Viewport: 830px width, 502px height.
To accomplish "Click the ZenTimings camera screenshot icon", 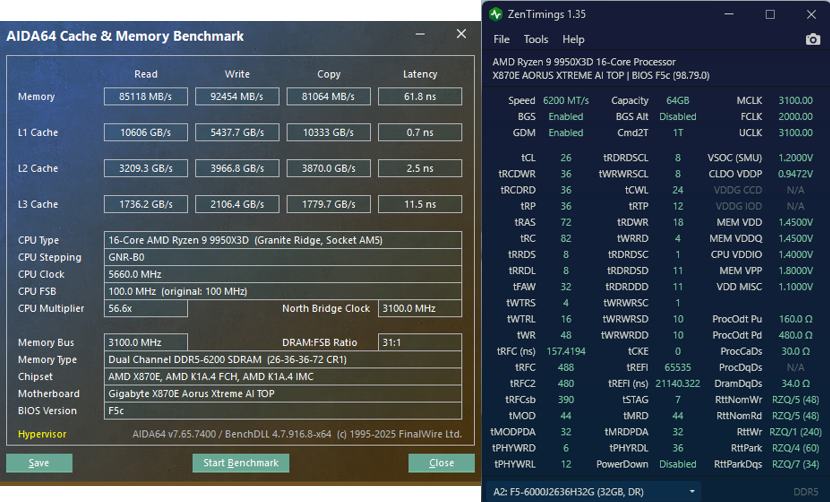I will pyautogui.click(x=813, y=39).
